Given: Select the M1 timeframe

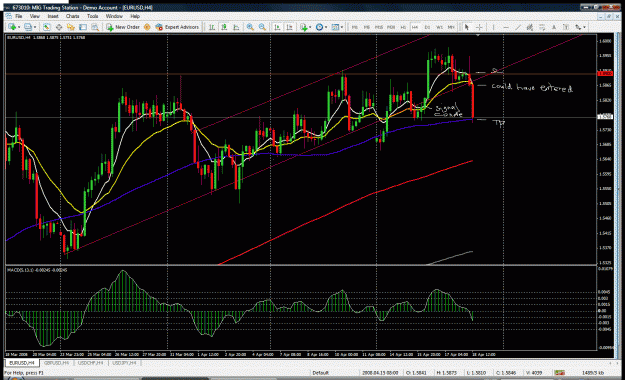Looking at the screenshot, I should pyautogui.click(x=354, y=27).
